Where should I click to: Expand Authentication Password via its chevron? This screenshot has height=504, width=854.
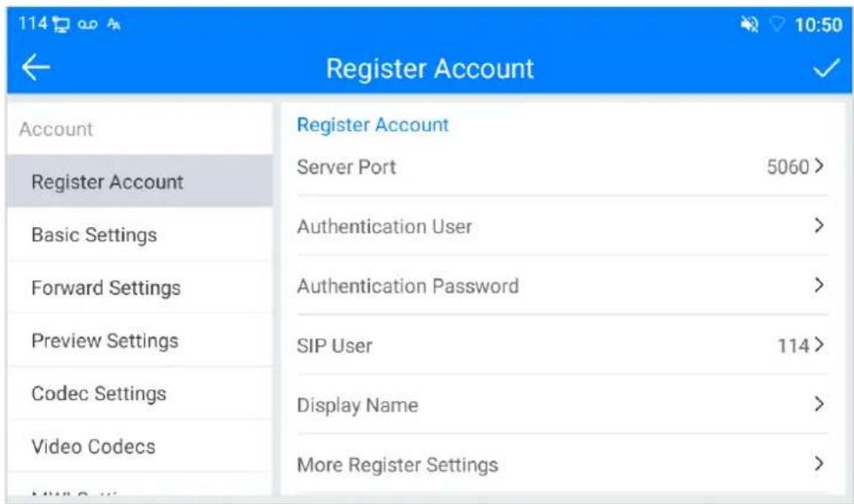[x=818, y=284]
